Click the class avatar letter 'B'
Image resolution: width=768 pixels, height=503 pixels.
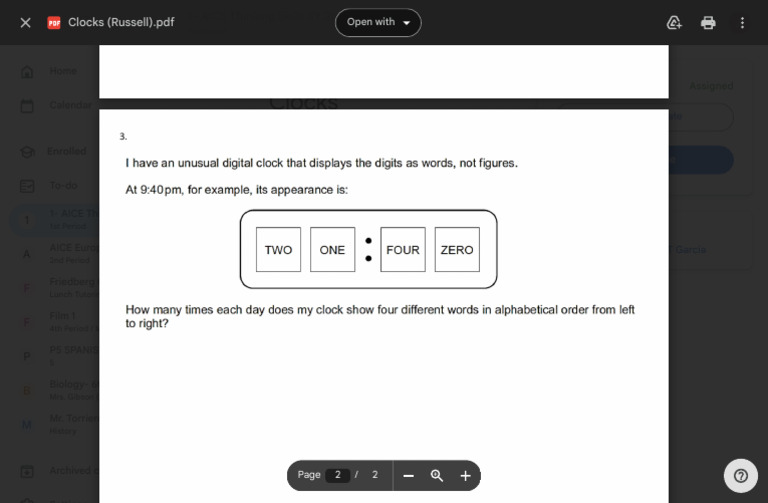click(x=27, y=391)
